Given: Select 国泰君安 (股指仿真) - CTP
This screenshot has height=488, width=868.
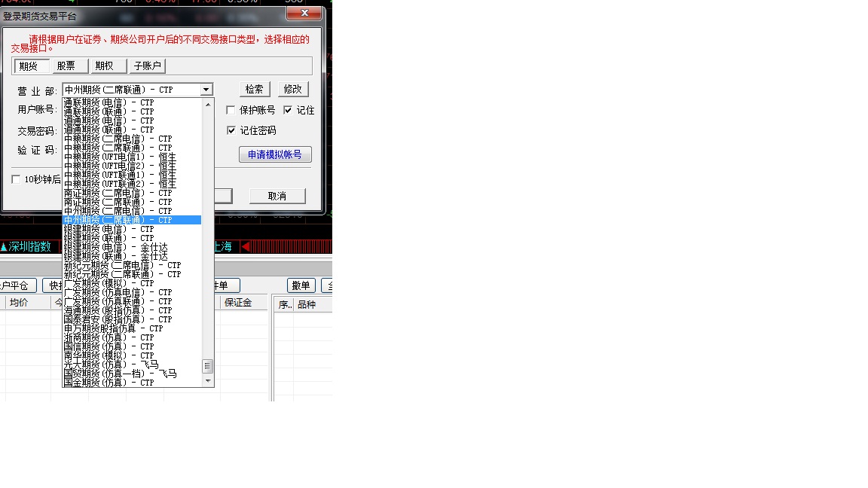Looking at the screenshot, I should [x=132, y=320].
